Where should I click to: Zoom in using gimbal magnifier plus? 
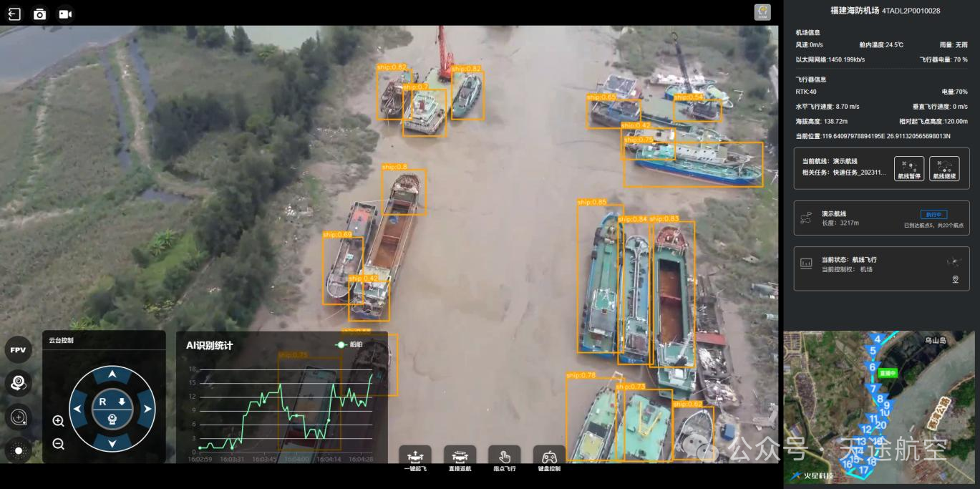(59, 421)
